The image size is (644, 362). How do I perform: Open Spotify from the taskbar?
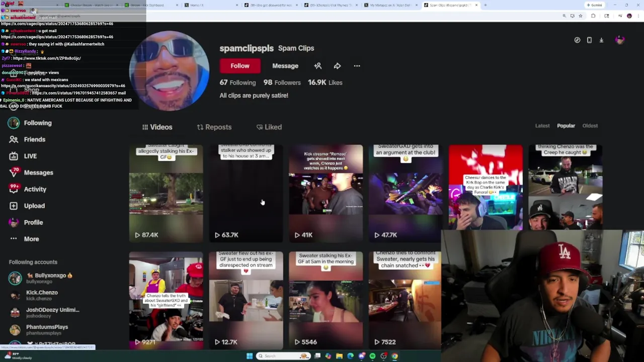[372, 356]
